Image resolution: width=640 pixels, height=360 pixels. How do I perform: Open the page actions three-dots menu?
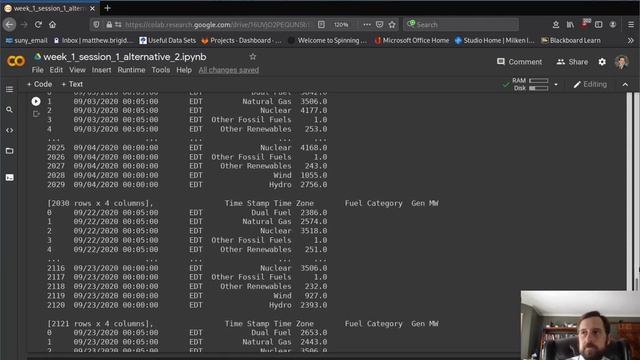point(367,24)
